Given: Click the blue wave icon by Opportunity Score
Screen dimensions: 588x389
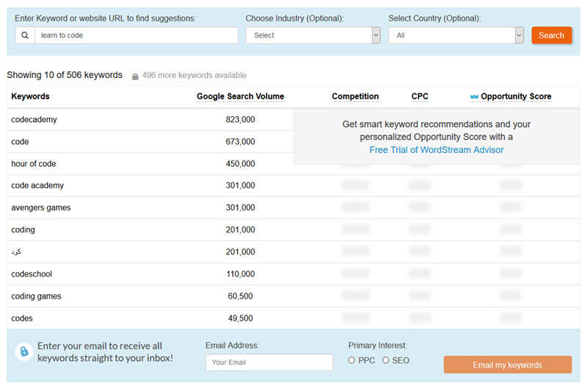Looking at the screenshot, I should pyautogui.click(x=474, y=97).
